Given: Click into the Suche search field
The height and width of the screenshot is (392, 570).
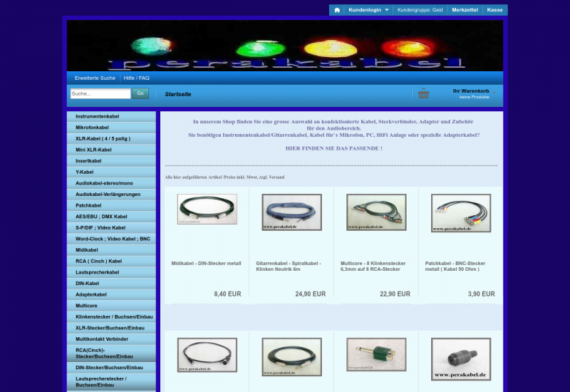Looking at the screenshot, I should tap(100, 93).
